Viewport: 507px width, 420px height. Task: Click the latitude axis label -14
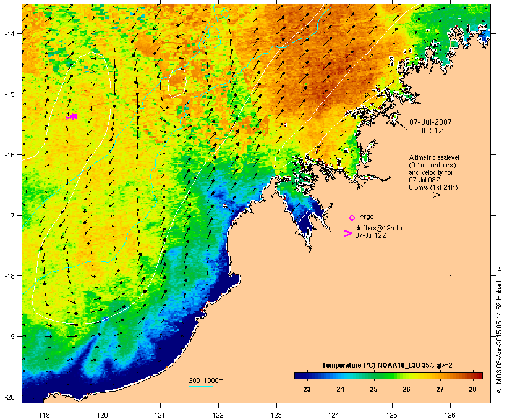click(9, 33)
